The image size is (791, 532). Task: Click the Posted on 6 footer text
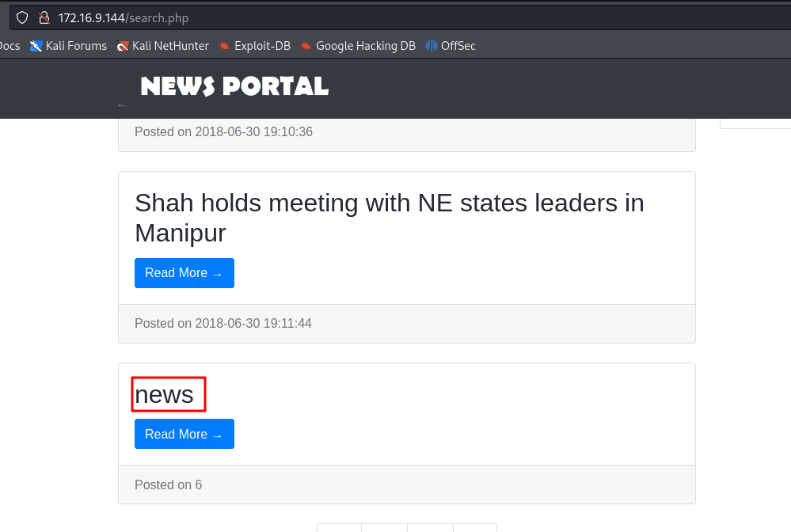tap(168, 485)
